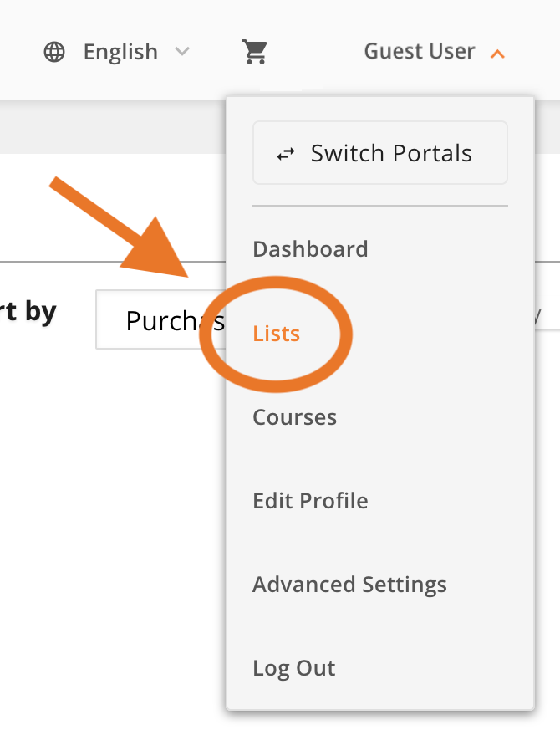This screenshot has width=560, height=730.
Task: Open Dashboard from the user menu
Action: click(x=310, y=249)
